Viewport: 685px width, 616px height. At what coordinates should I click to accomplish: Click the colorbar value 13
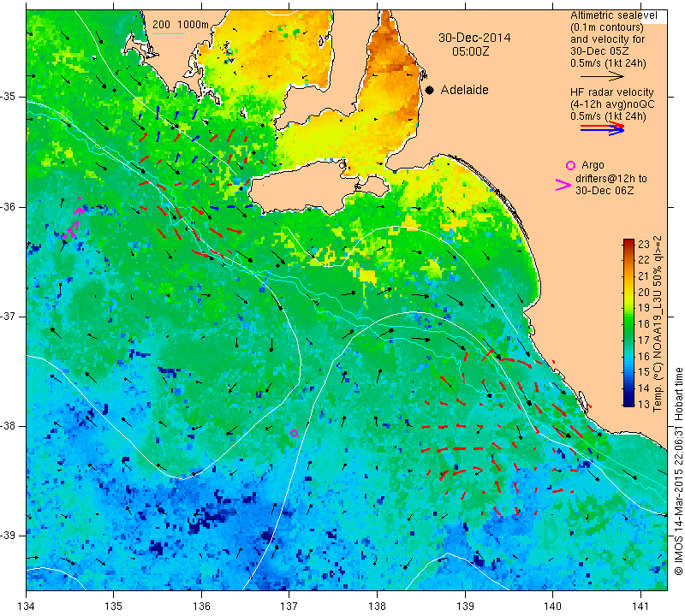[x=644, y=404]
